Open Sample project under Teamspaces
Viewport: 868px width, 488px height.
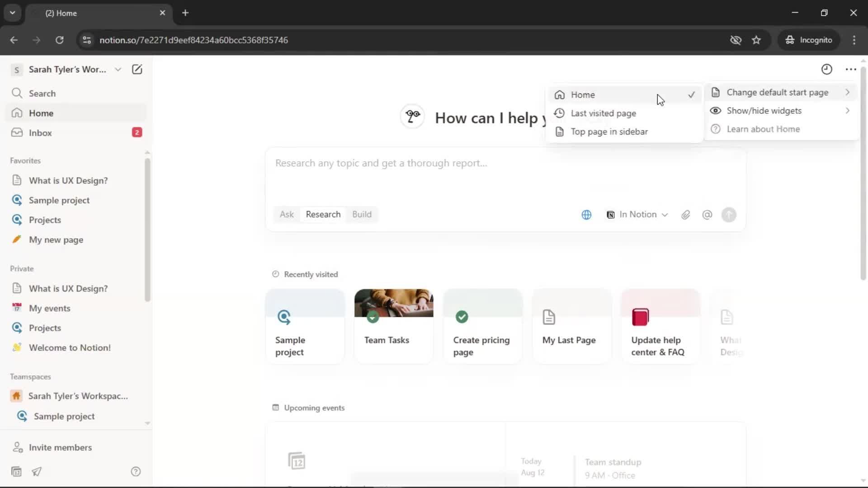coord(76,417)
